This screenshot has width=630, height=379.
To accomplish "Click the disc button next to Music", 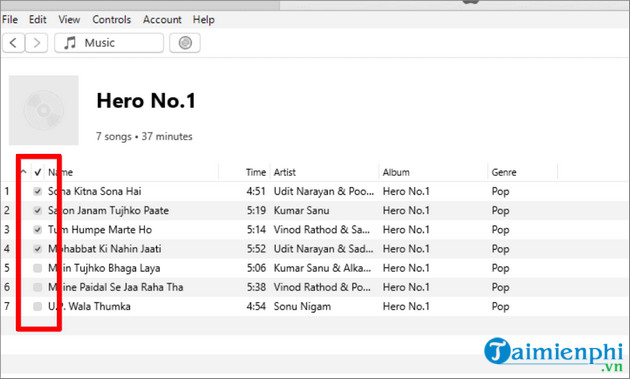I will [x=185, y=43].
